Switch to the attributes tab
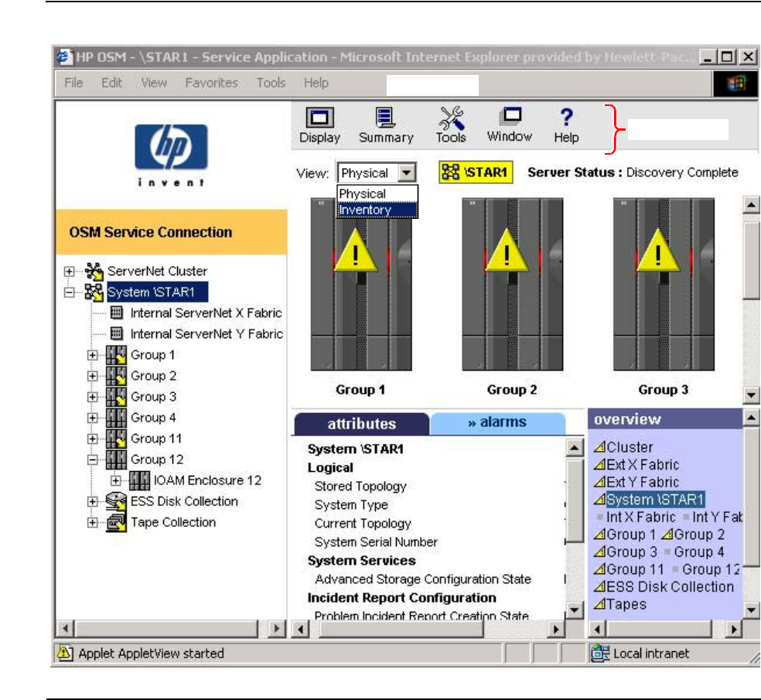This screenshot has height=700, width=761. point(362,424)
